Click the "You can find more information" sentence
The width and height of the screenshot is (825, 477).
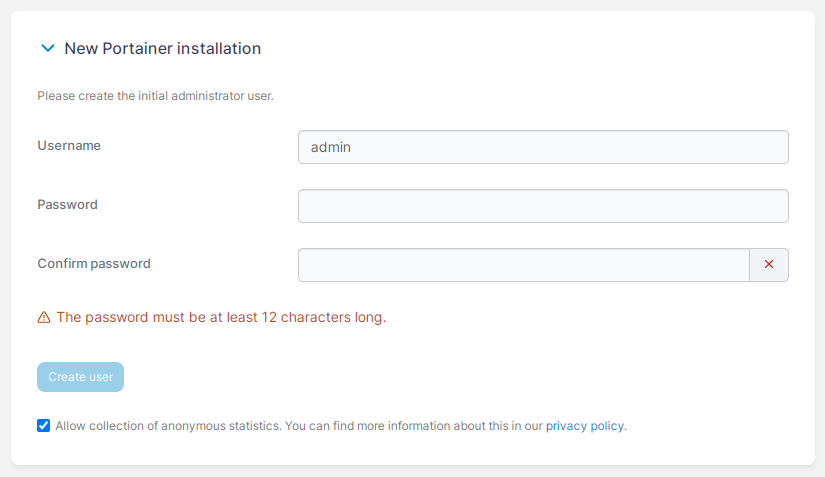pos(412,425)
